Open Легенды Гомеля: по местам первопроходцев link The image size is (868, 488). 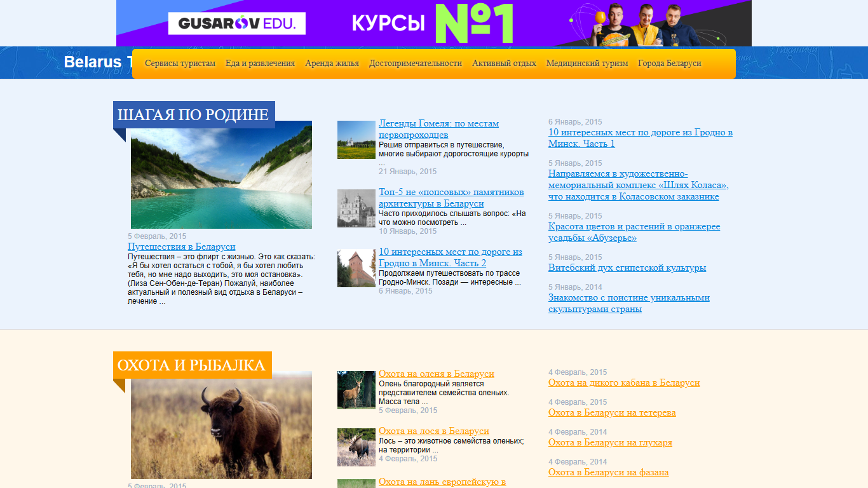click(439, 129)
